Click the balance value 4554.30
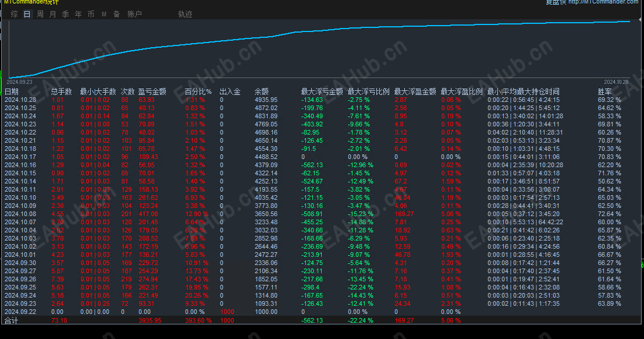 [x=266, y=149]
